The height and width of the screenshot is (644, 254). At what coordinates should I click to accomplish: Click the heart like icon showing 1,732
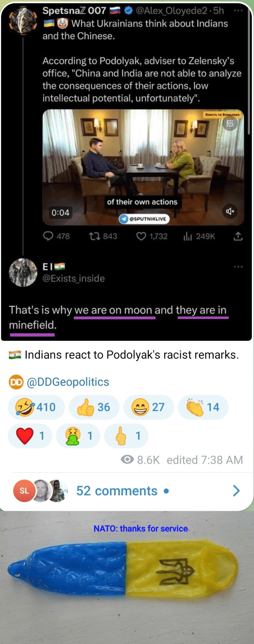(x=141, y=236)
